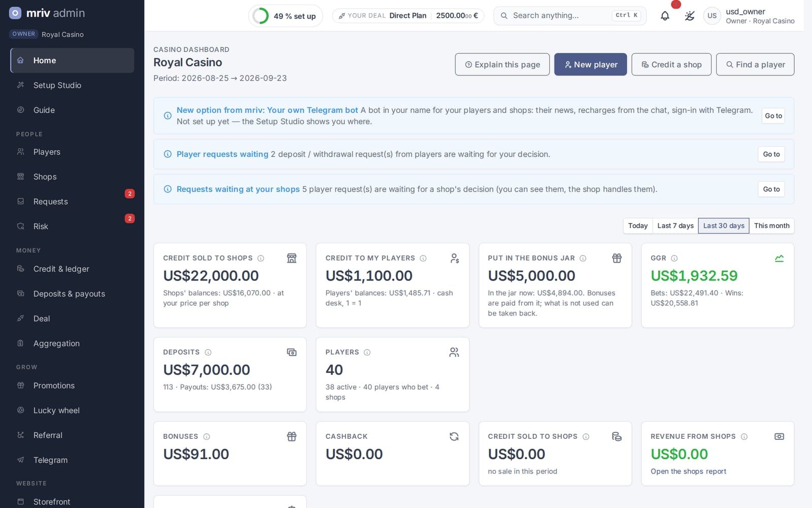
Task: Select This month period filter
Action: point(771,226)
